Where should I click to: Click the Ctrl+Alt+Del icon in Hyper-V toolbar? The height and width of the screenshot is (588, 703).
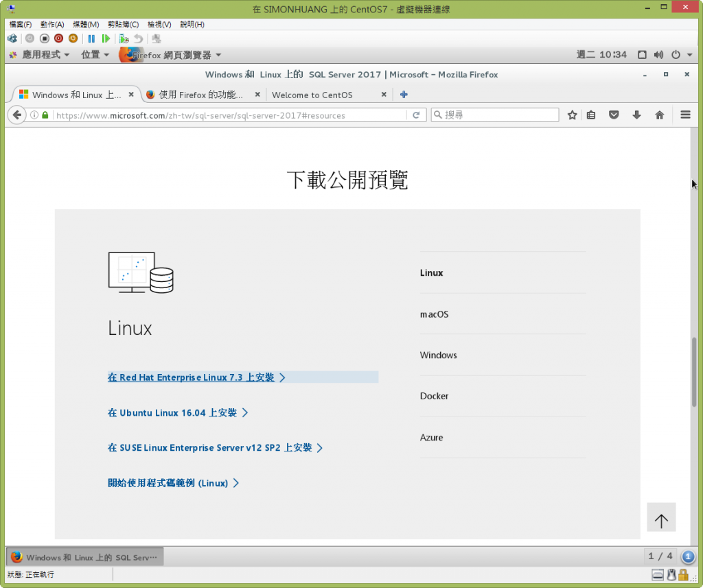[x=12, y=38]
